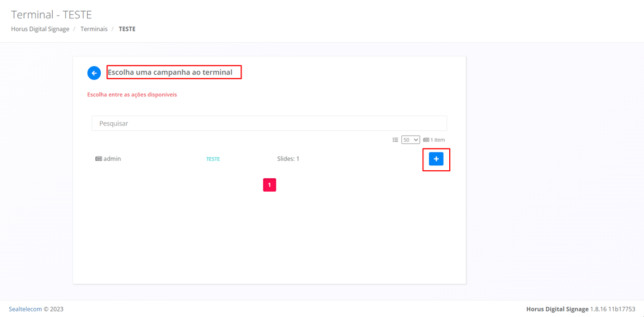Image resolution: width=644 pixels, height=317 pixels.
Task: Click the version number in footer
Action: pos(613,309)
